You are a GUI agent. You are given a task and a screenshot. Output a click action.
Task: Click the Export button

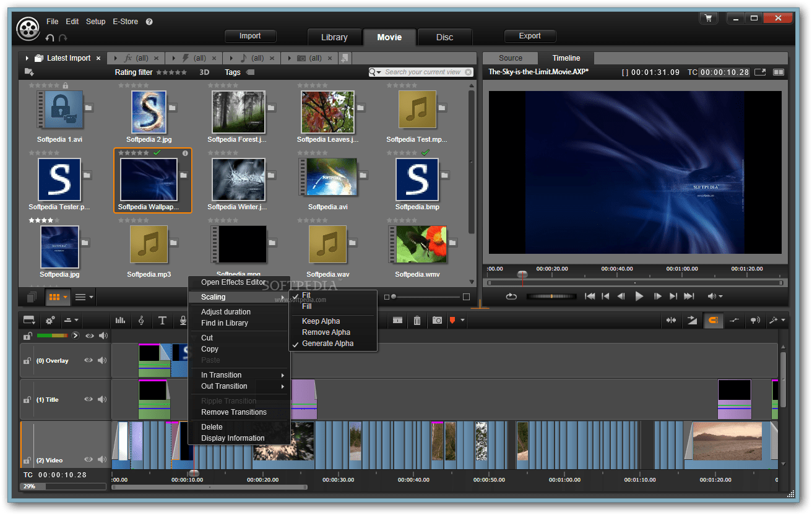(530, 36)
